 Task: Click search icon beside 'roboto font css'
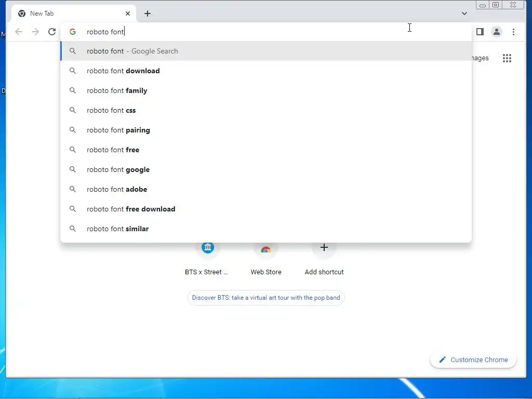[73, 110]
